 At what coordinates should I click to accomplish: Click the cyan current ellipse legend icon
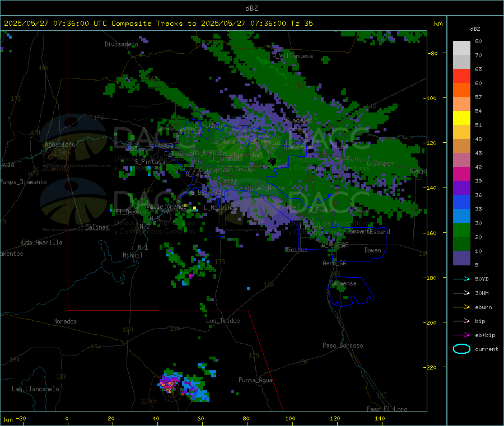pyautogui.click(x=461, y=349)
